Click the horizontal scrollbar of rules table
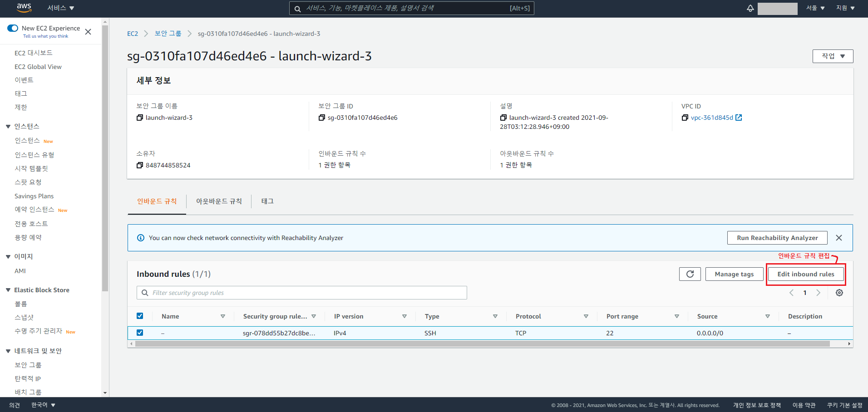 coord(482,344)
